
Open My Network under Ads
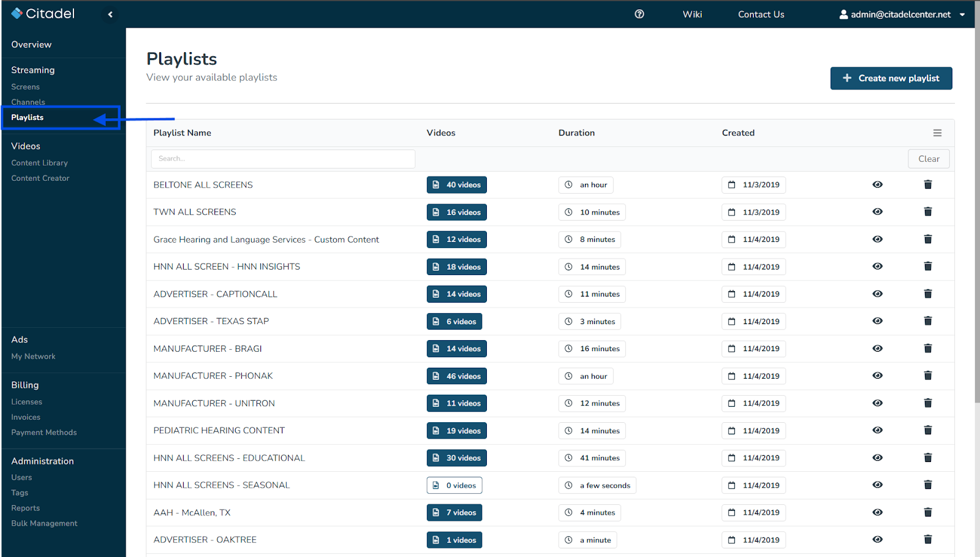33,357
